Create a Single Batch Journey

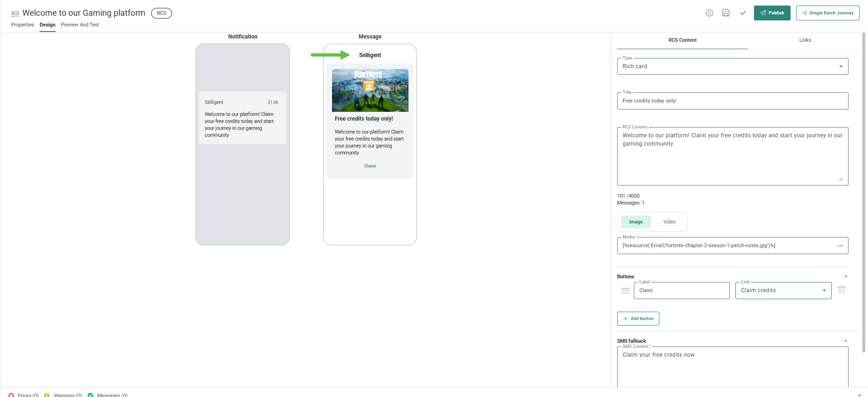coord(828,13)
